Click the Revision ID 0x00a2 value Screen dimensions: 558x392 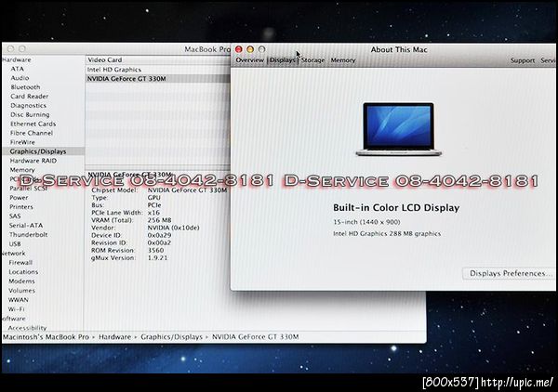(x=159, y=242)
